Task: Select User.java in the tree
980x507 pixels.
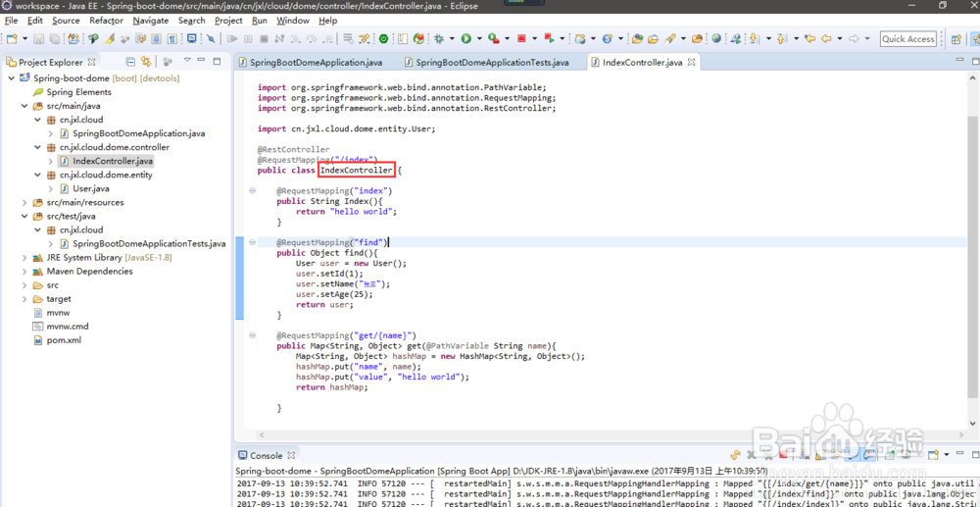Action: pos(90,189)
